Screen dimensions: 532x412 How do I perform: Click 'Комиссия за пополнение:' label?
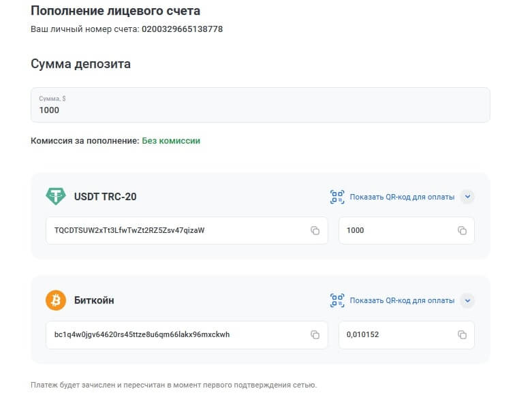(85, 141)
